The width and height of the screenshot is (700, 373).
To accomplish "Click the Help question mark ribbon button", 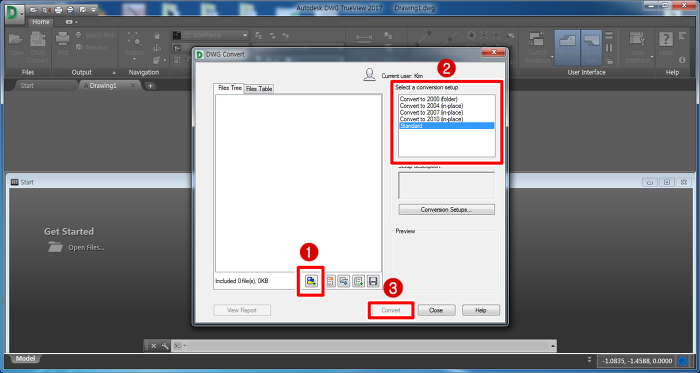I will 666,44.
